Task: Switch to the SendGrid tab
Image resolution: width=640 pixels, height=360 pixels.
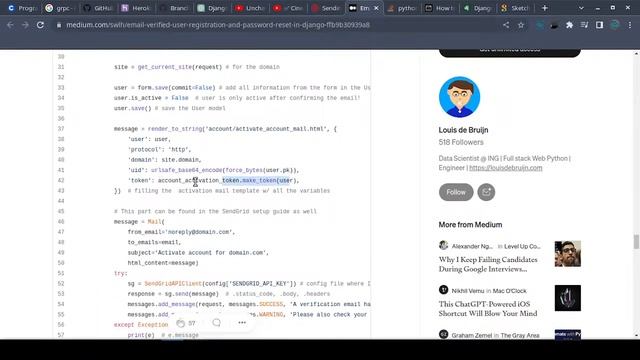Action: [x=326, y=8]
